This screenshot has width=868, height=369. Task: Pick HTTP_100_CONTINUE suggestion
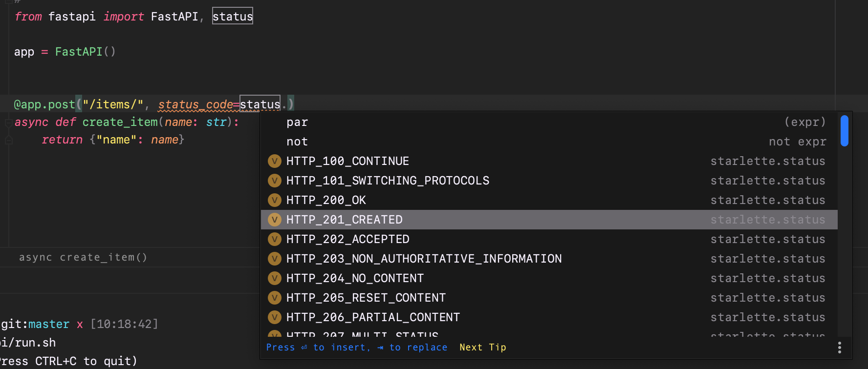(x=549, y=161)
